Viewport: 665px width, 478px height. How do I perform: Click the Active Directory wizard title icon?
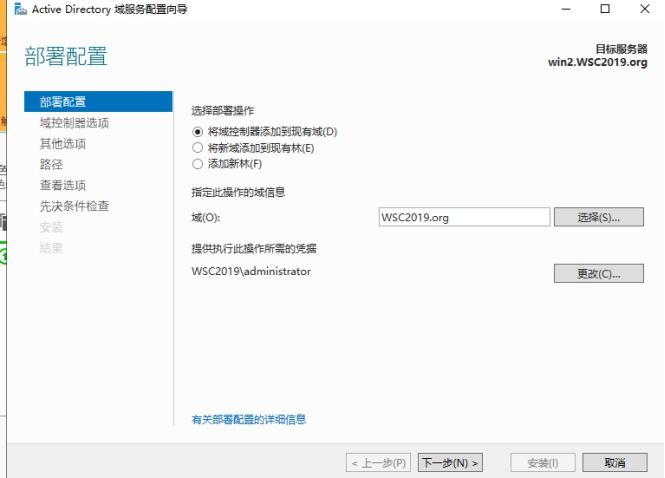coord(20,9)
